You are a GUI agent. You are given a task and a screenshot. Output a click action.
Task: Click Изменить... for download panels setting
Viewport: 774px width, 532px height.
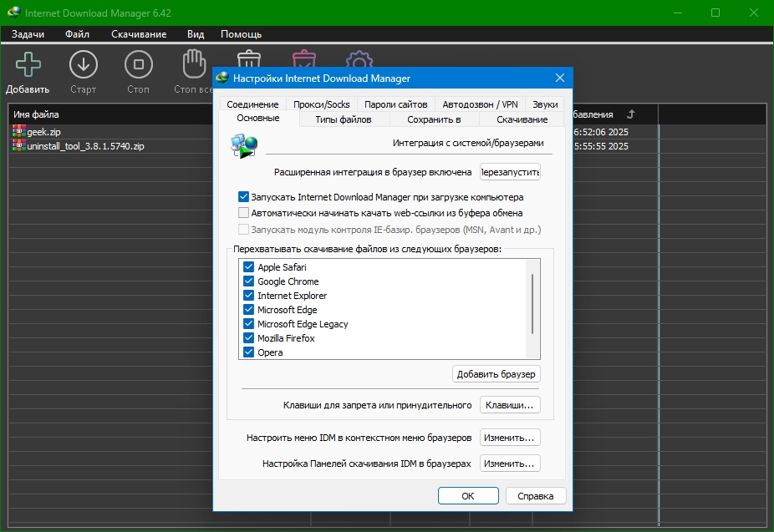tap(510, 464)
